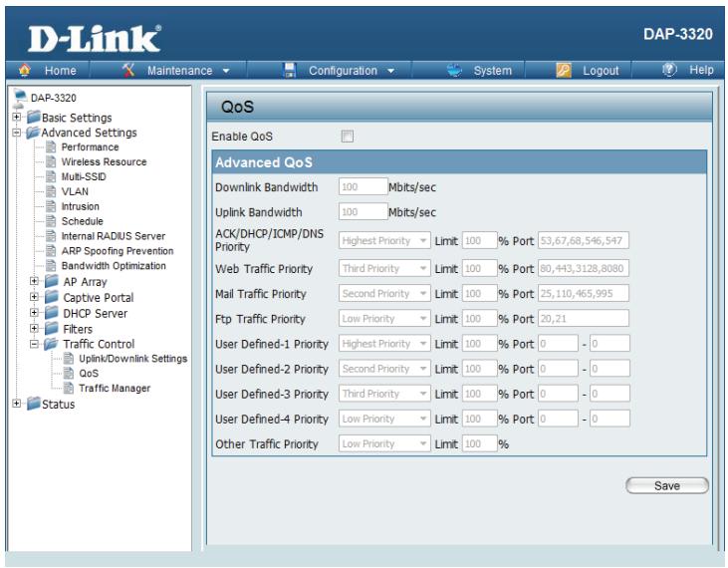Open the User Defined-4 Priority dropdown
The width and height of the screenshot is (728, 568).
pos(384,419)
